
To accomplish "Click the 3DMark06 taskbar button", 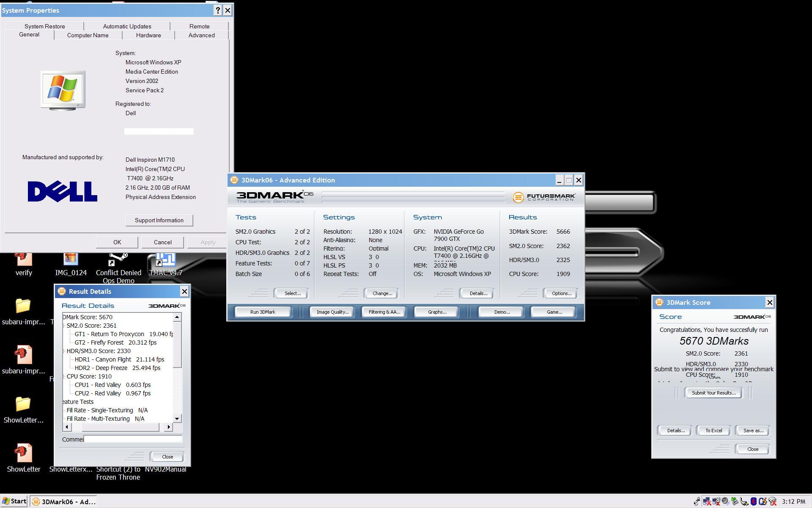I will [x=64, y=502].
